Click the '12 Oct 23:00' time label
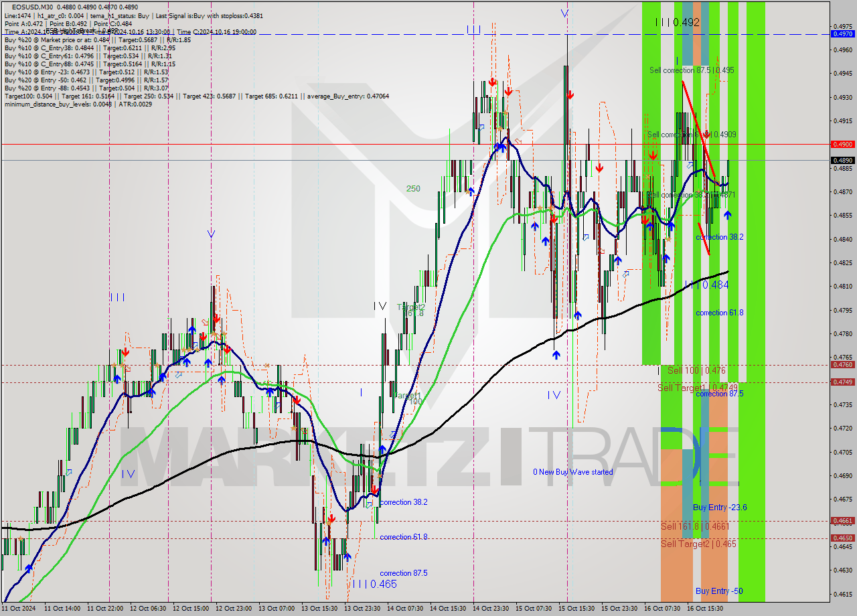857x616 pixels. 234,609
